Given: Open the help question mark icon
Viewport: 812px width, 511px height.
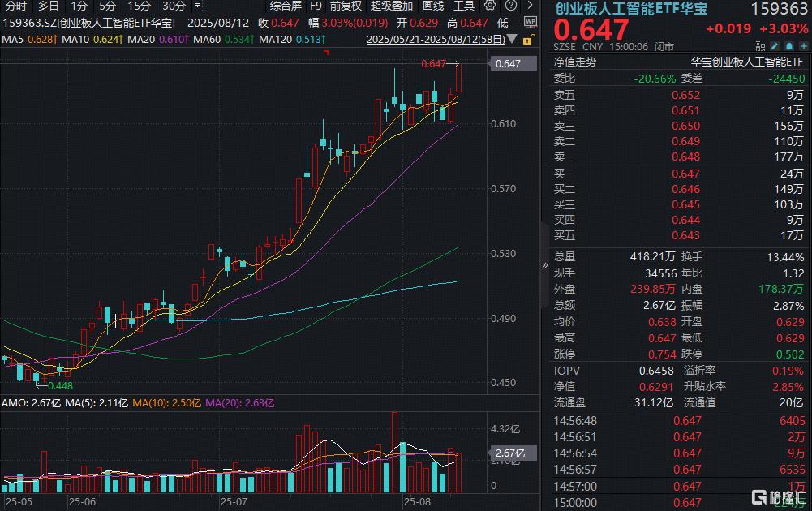Looking at the screenshot, I should [x=511, y=6].
